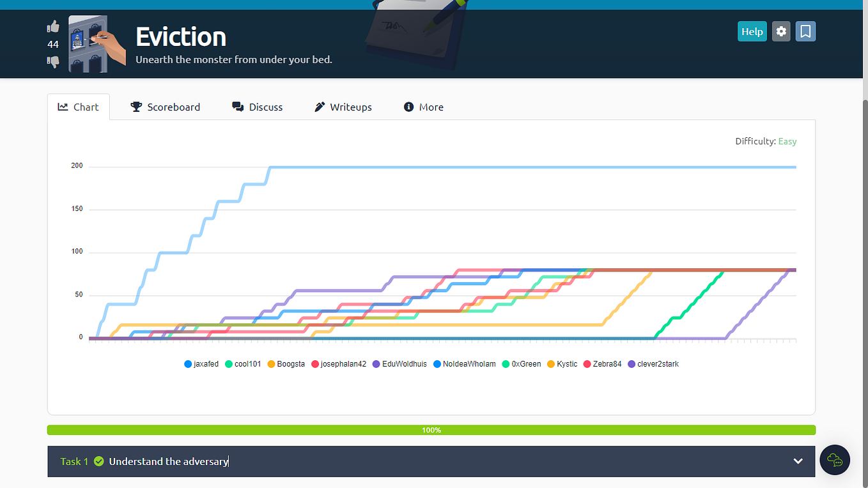Toggle 0xGreen's series in the legend

click(522, 363)
